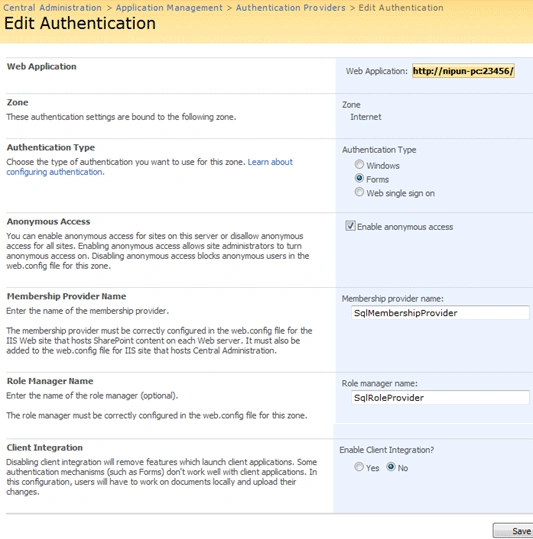Go to Central Administration breadcrumb
533x539 pixels.
tap(53, 8)
